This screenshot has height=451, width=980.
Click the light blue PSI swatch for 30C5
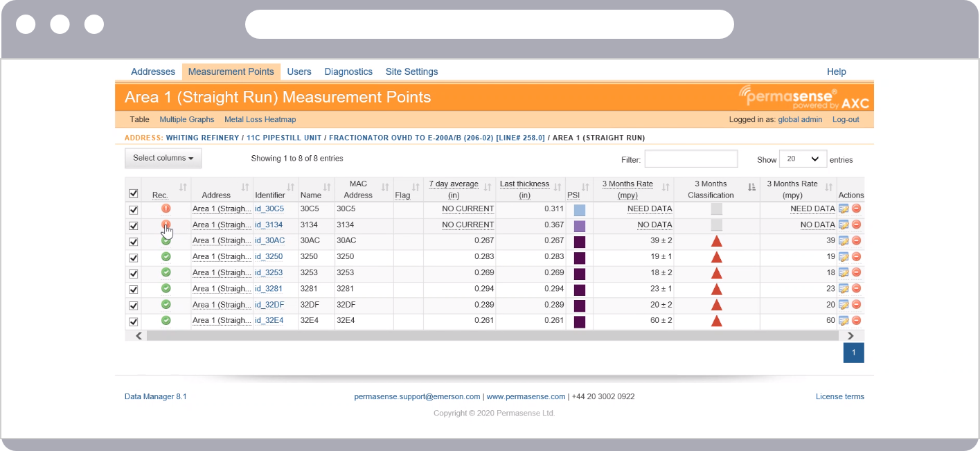point(580,210)
